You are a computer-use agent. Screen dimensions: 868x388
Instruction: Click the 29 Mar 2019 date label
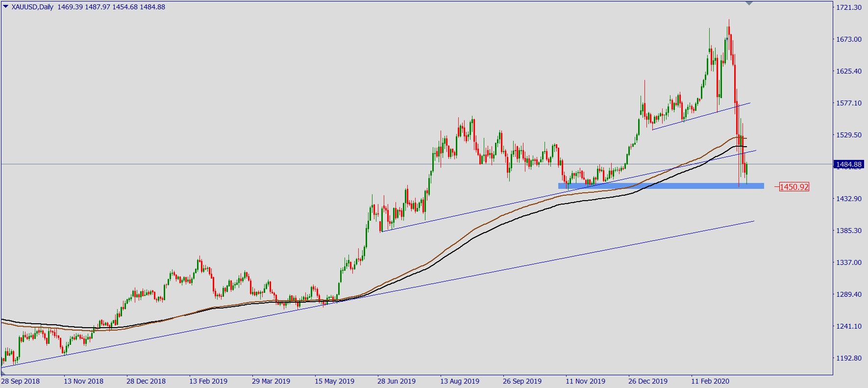point(271,381)
